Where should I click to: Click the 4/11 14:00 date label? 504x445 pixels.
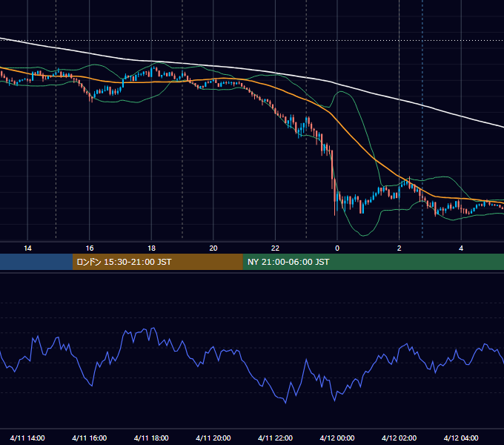(27, 438)
